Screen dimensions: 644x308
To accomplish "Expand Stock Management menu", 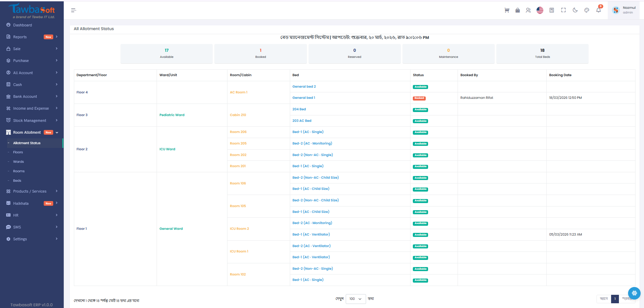I will pyautogui.click(x=32, y=120).
